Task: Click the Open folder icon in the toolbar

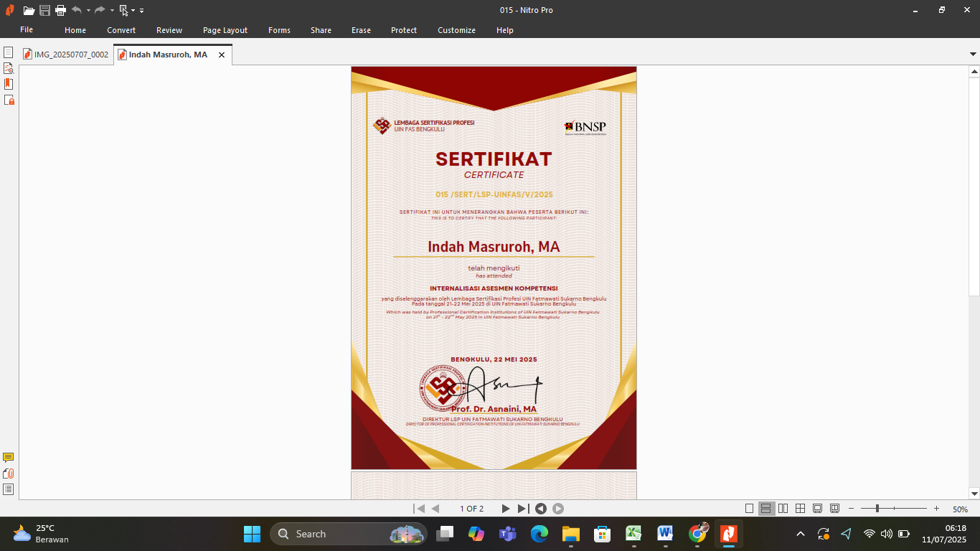Action: 29,10
